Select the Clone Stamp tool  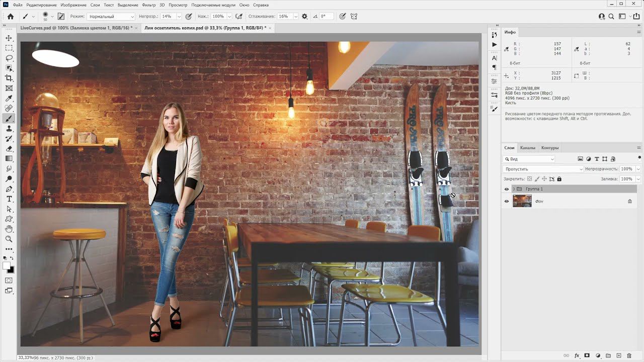tap(9, 129)
